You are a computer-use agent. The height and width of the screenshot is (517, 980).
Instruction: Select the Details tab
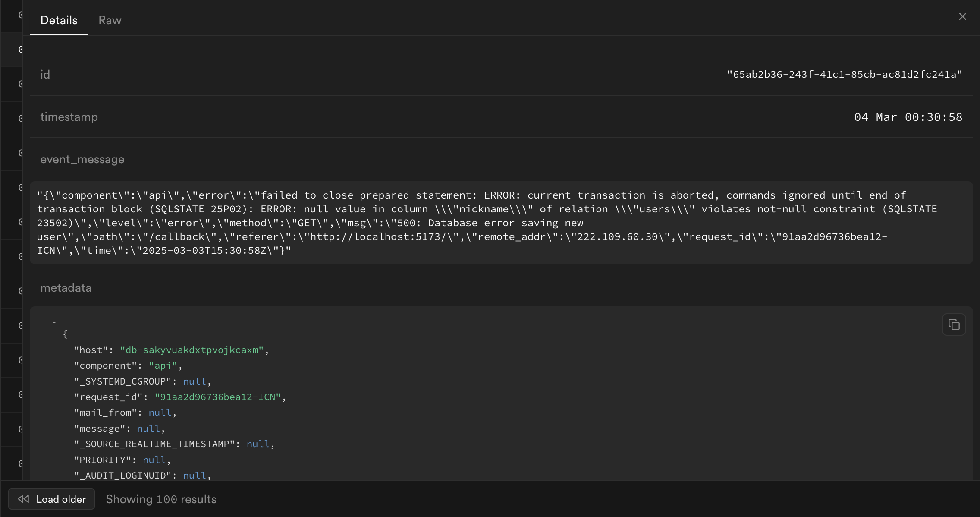[59, 20]
